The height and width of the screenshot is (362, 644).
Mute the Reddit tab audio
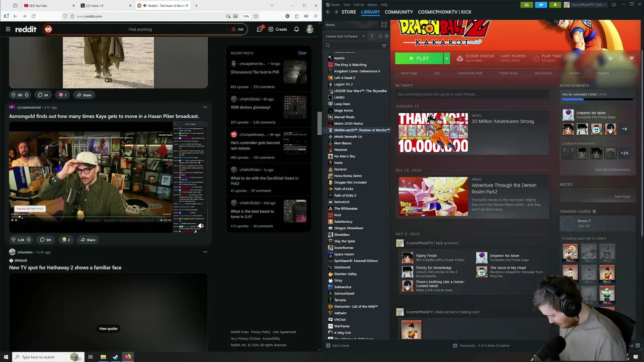(x=145, y=6)
